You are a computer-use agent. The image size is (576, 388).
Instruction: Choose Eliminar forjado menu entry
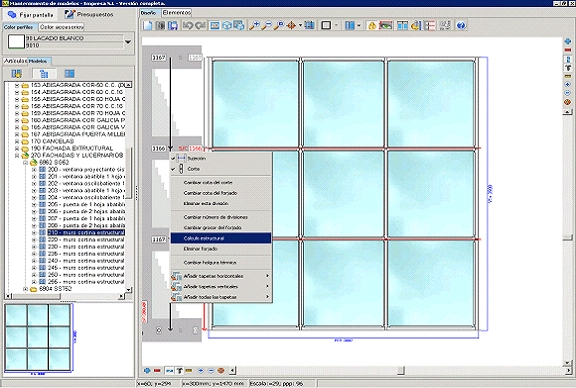[221, 249]
